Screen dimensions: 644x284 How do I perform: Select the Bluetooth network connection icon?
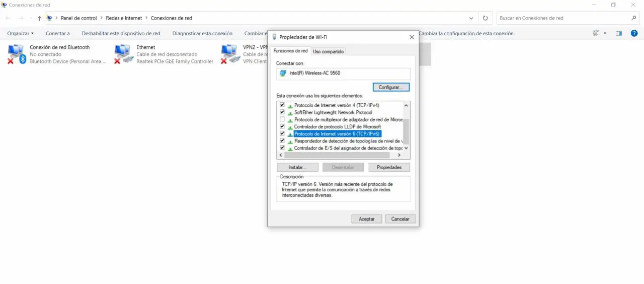(17, 54)
